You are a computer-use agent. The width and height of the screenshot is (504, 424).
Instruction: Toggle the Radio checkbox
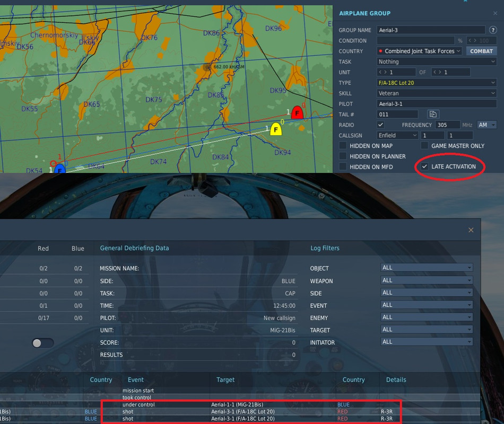(x=380, y=125)
